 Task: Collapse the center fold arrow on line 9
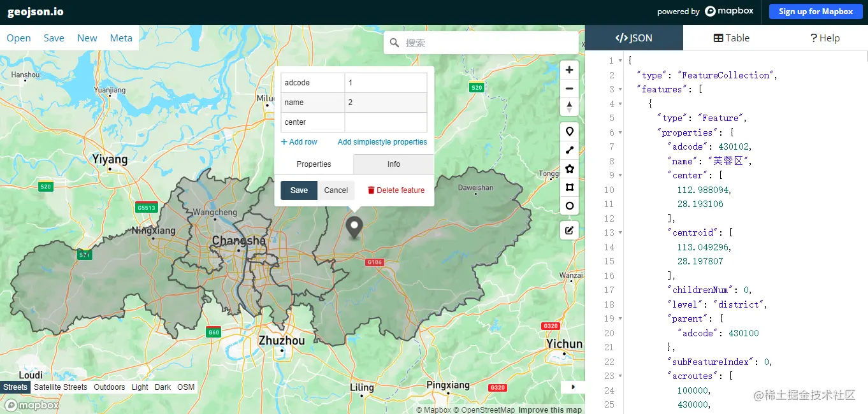coord(620,176)
